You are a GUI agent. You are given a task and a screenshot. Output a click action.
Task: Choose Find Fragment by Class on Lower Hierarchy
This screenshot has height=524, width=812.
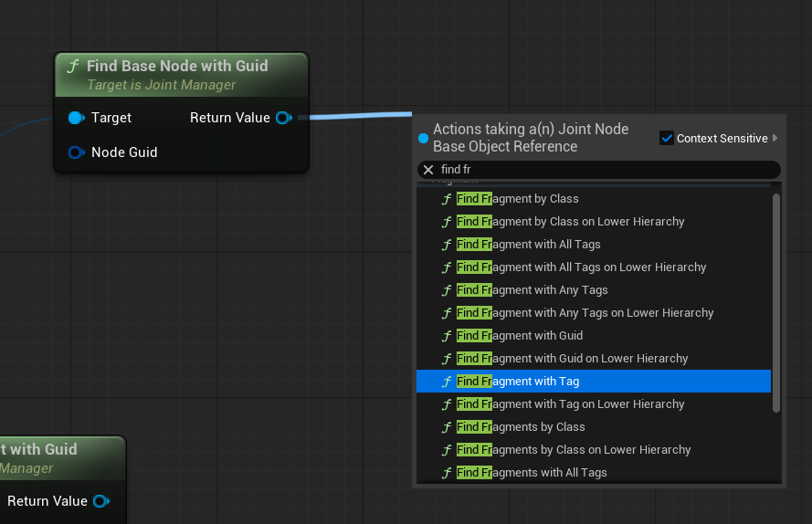570,222
